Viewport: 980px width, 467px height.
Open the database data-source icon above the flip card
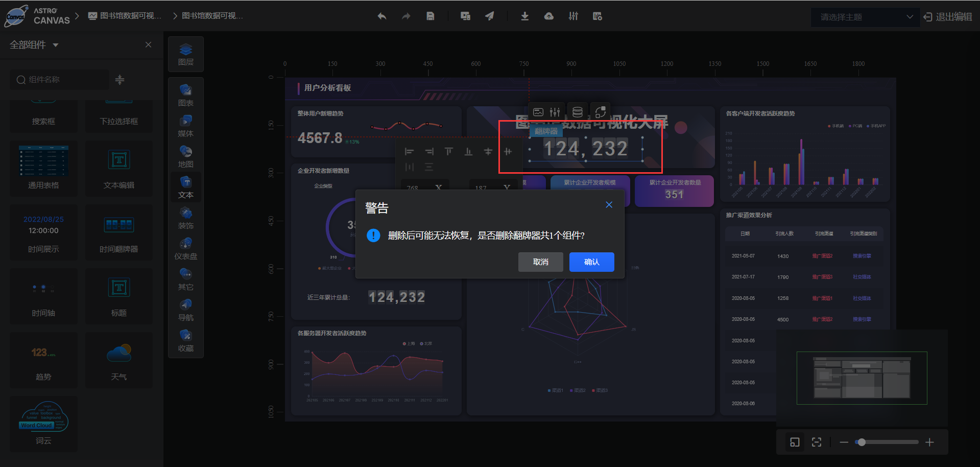577,111
